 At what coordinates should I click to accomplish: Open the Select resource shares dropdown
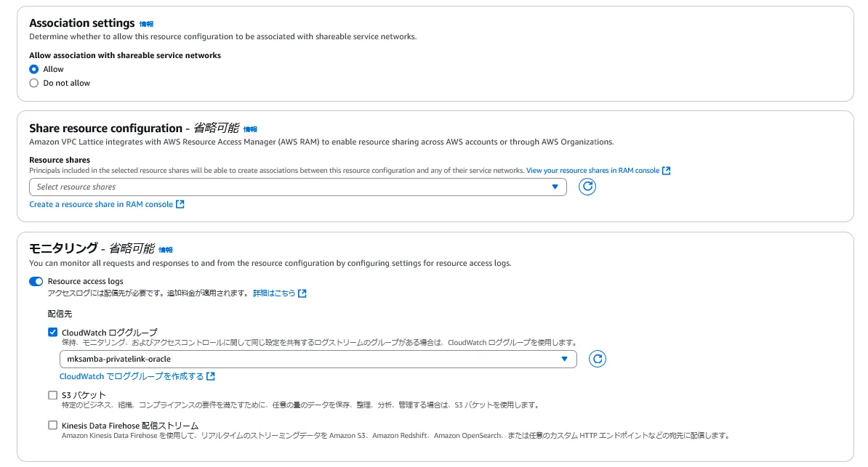click(298, 187)
